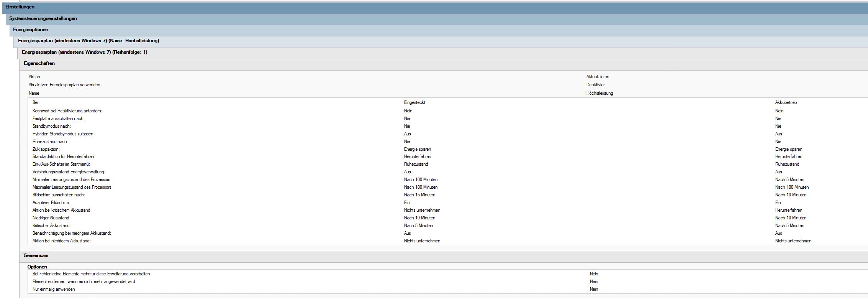Click the 'Bei:' column header

(x=36, y=102)
